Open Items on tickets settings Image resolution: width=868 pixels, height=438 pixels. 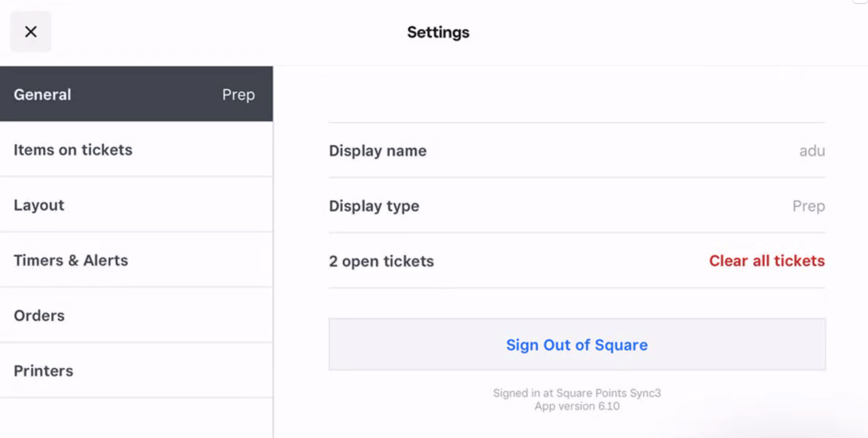point(73,150)
